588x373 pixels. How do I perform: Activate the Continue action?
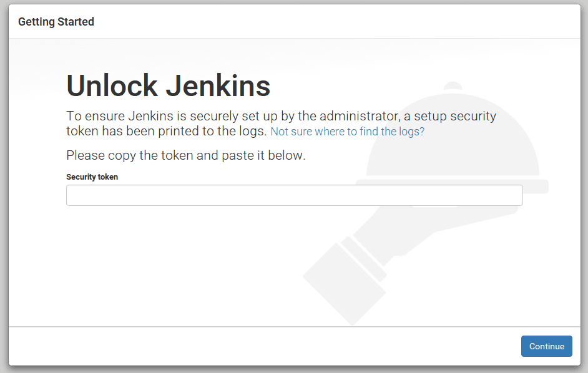coord(546,346)
